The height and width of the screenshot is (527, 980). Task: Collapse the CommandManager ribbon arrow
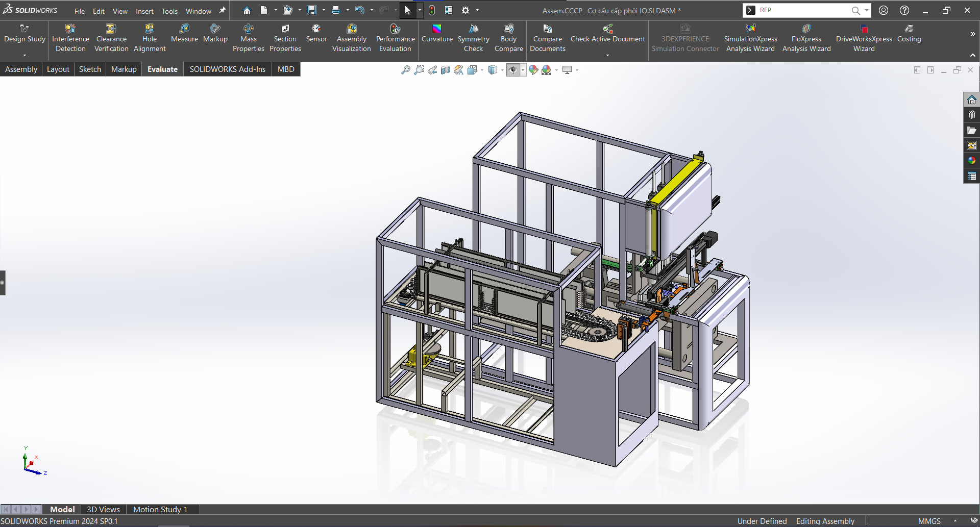click(x=972, y=55)
